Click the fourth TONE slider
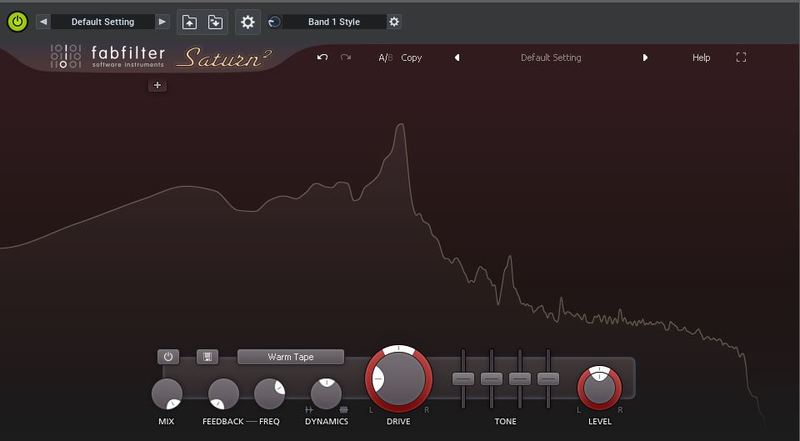The height and width of the screenshot is (441, 800). pyautogui.click(x=548, y=379)
